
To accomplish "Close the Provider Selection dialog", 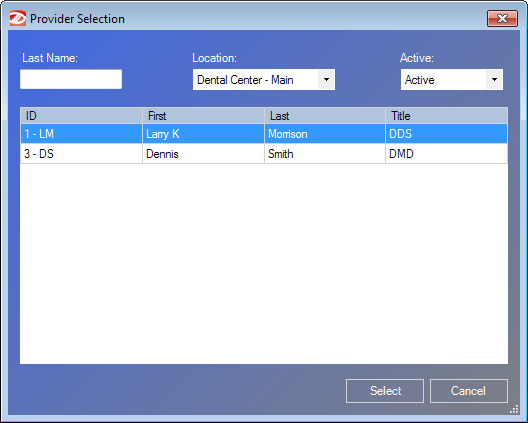I will (x=502, y=19).
